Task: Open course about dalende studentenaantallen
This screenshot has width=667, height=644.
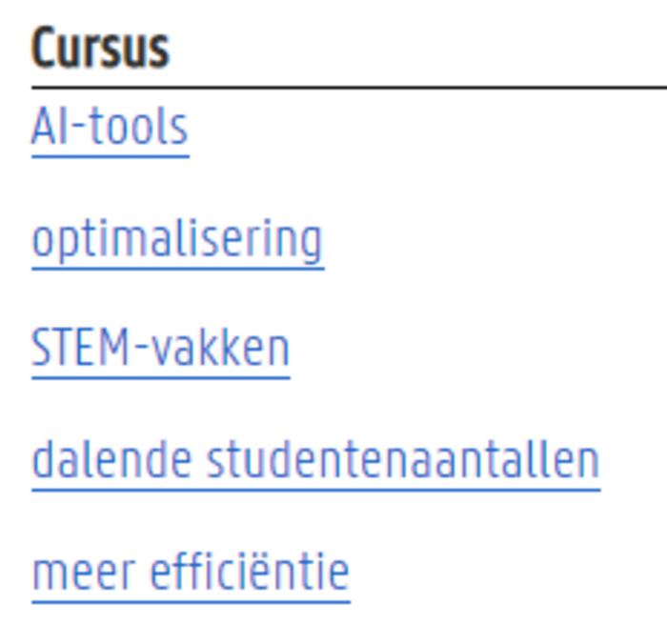Action: click(315, 461)
